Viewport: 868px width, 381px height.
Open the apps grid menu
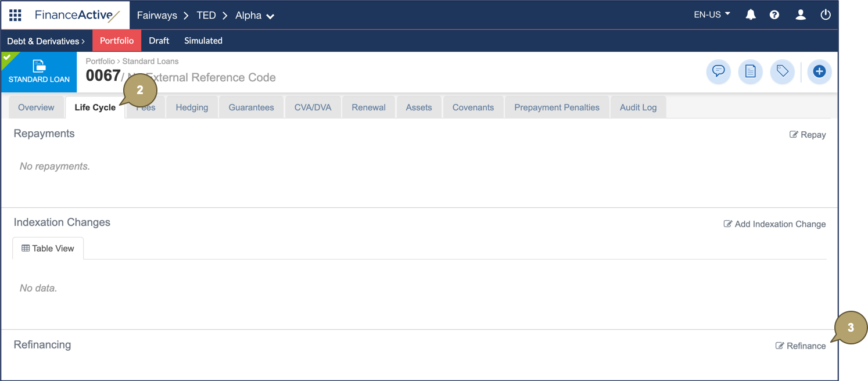click(15, 15)
